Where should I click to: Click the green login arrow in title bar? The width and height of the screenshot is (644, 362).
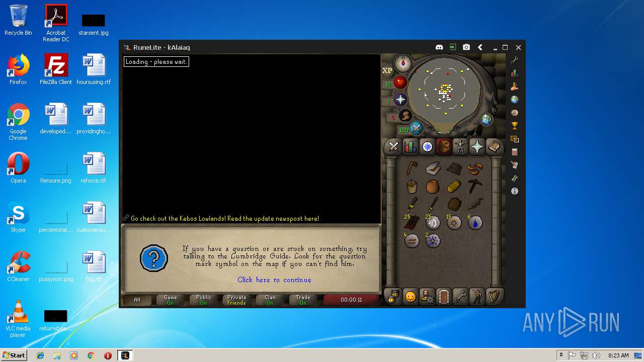[453, 47]
